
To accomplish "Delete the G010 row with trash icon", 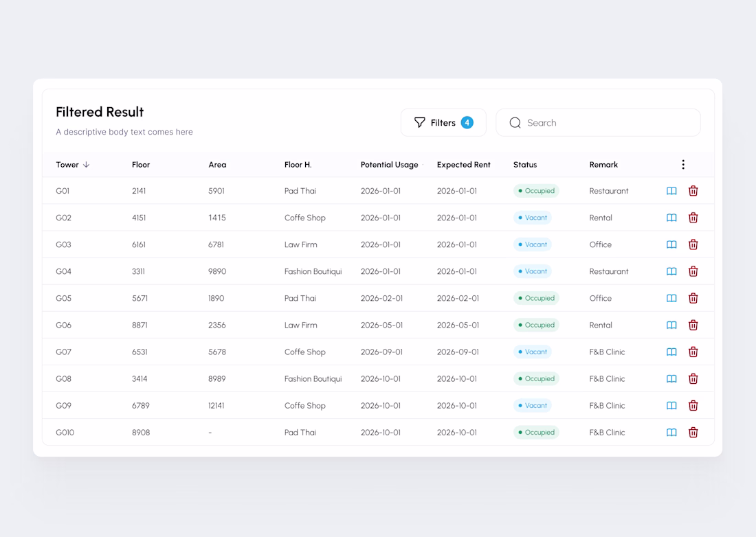I will pyautogui.click(x=693, y=433).
